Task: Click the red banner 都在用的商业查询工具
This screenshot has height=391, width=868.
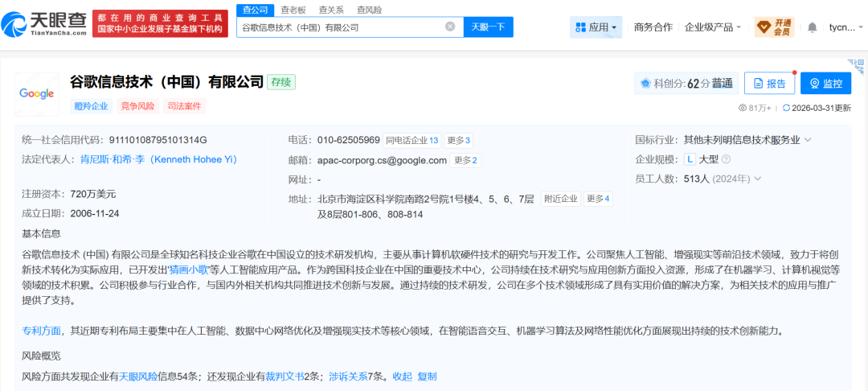Action: [x=160, y=23]
